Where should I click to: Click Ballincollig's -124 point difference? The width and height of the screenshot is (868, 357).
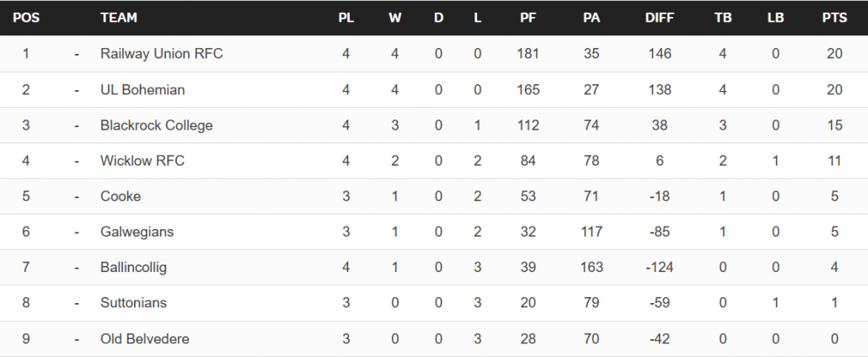point(659,268)
